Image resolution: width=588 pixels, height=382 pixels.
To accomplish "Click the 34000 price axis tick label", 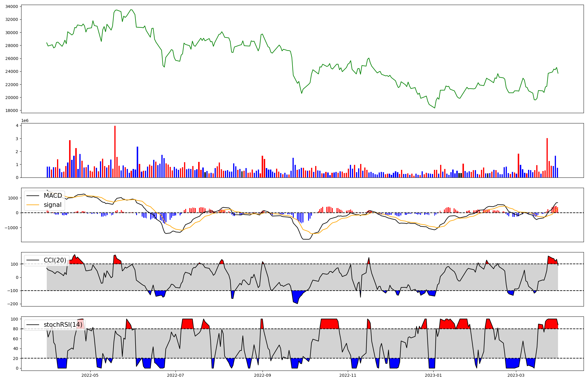I will pyautogui.click(x=12, y=6).
